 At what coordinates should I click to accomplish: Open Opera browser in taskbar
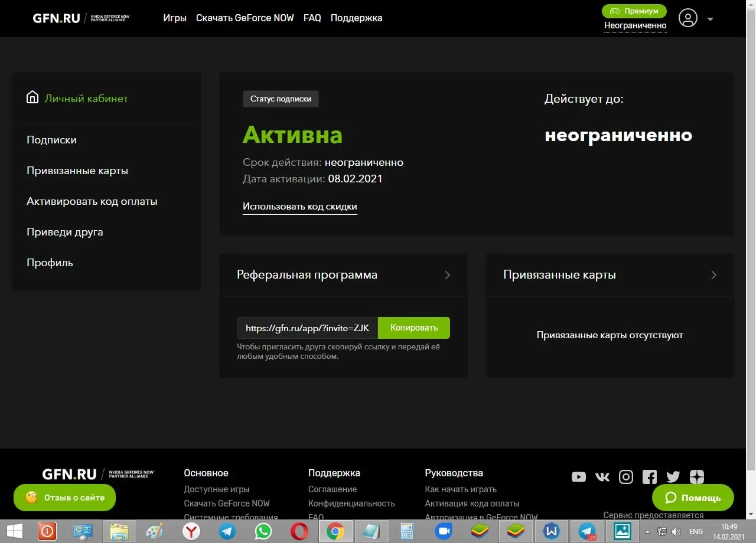pyautogui.click(x=299, y=531)
